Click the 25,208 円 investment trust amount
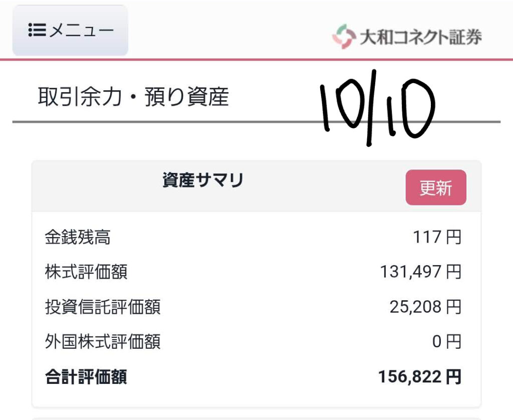This screenshot has height=420, width=513. click(425, 307)
